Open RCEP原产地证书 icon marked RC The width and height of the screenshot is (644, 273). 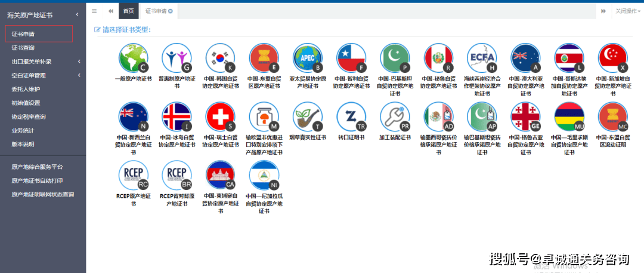133,175
